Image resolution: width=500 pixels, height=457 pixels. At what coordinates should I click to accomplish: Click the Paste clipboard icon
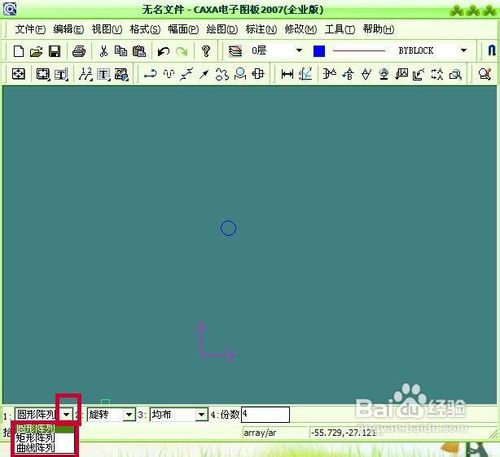click(139, 51)
